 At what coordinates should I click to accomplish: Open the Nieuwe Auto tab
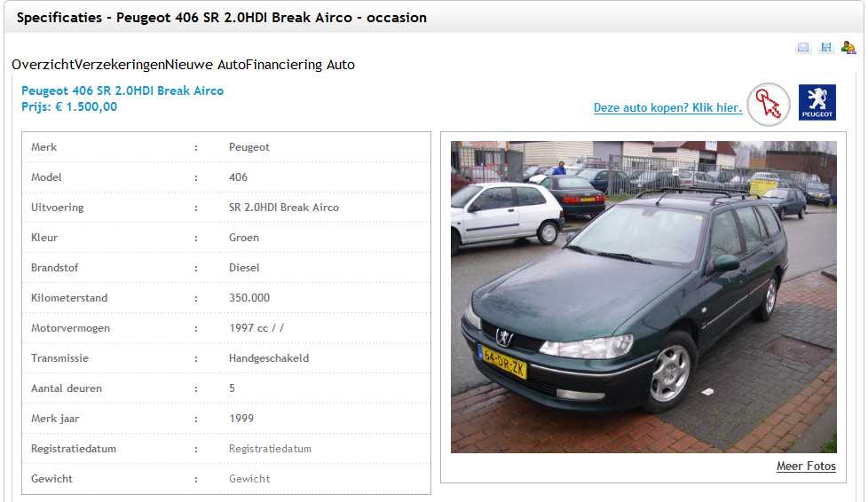coord(205,65)
